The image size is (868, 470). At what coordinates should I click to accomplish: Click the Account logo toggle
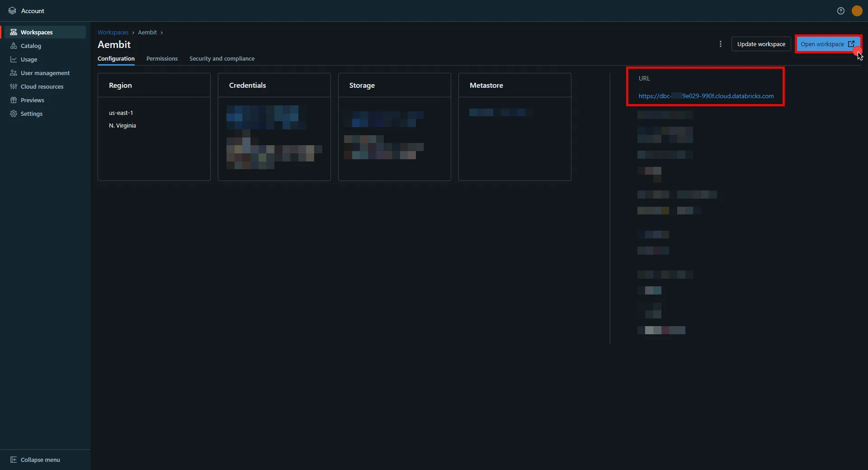click(x=12, y=10)
